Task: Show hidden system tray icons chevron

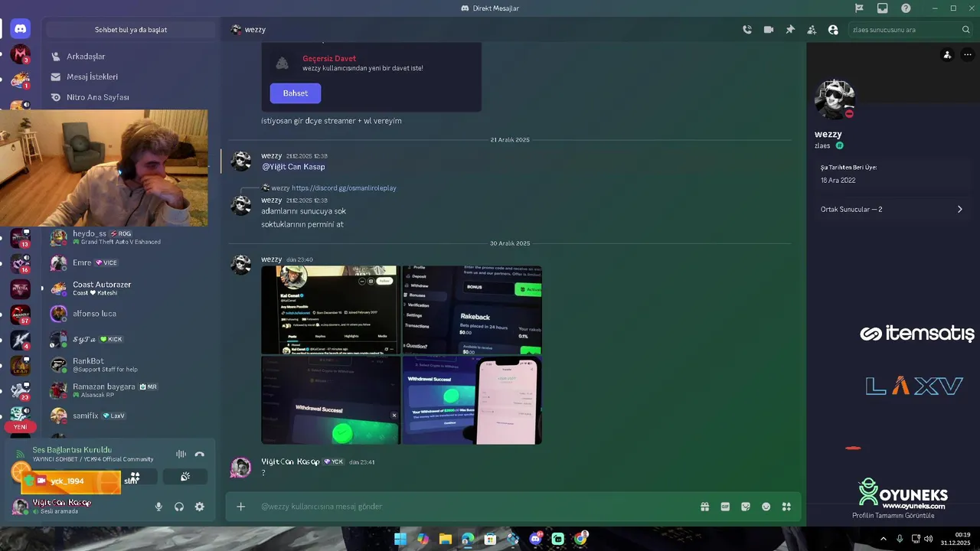Action: click(884, 539)
